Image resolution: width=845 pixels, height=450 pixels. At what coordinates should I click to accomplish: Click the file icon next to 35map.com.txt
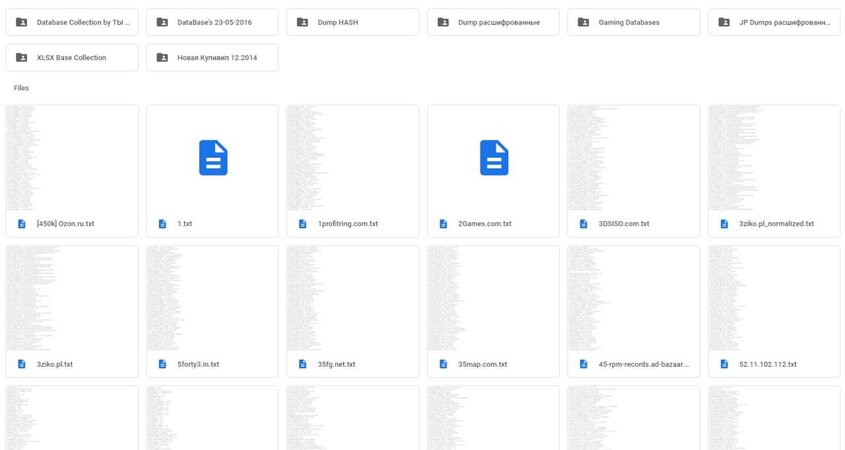coord(443,364)
